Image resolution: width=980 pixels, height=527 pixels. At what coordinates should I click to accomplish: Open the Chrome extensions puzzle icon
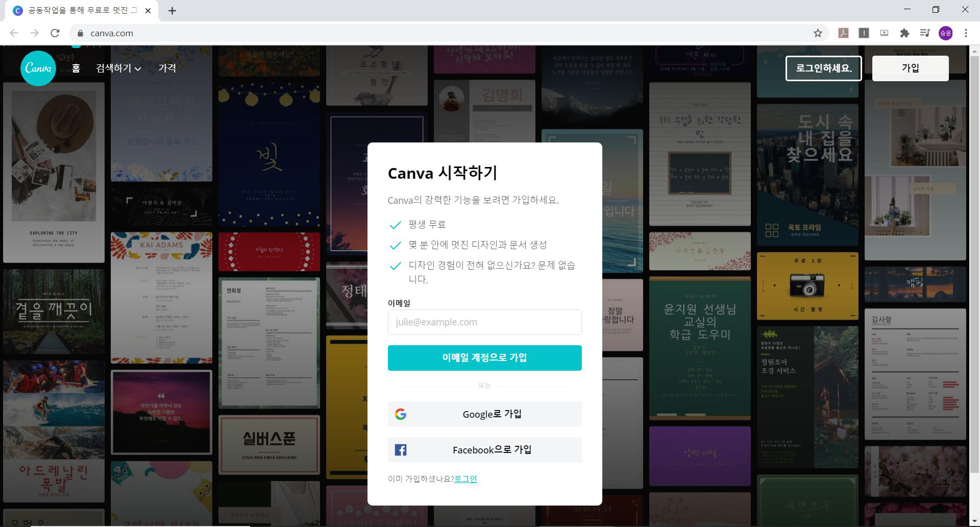[904, 33]
